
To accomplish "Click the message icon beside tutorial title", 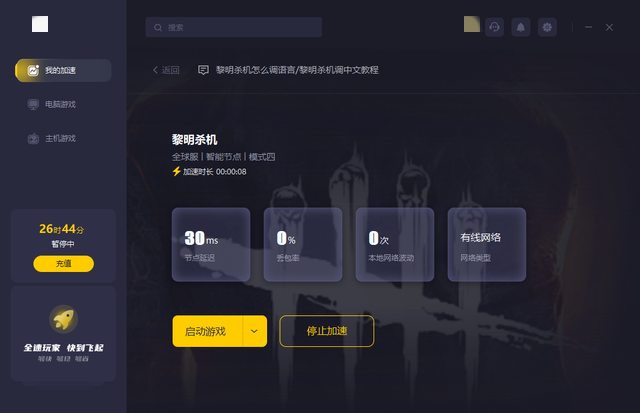I will click(203, 70).
